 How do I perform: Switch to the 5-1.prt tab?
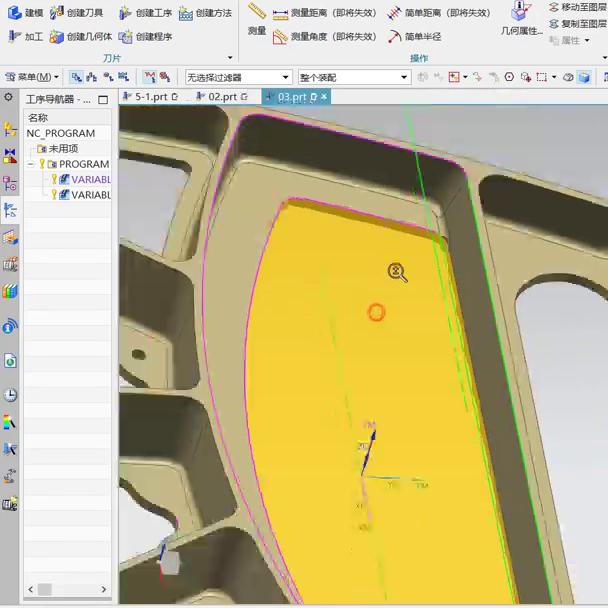coord(150,97)
